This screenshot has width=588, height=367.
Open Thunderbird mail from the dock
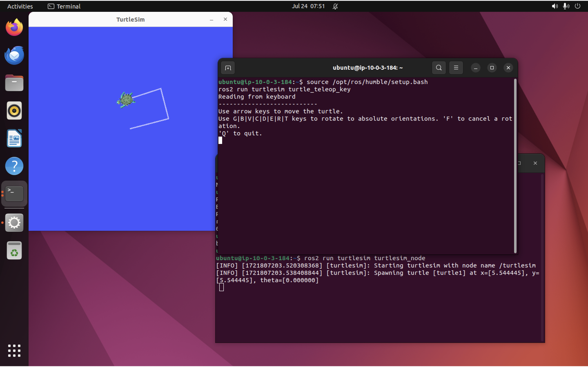(x=14, y=55)
